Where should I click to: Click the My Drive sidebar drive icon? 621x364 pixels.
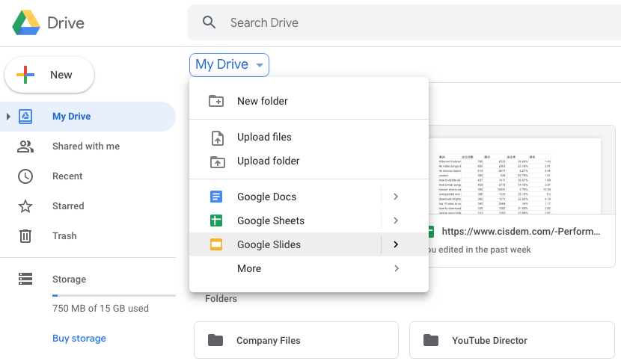coord(25,117)
